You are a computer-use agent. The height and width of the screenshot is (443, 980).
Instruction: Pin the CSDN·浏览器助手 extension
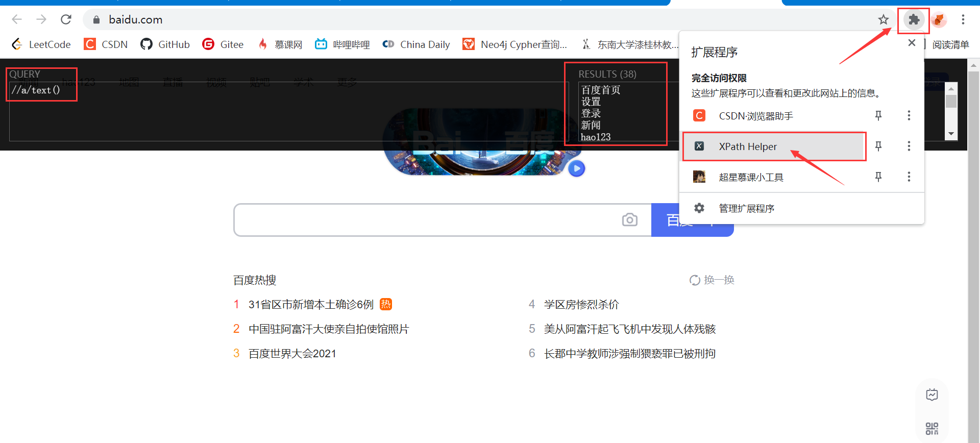[878, 116]
